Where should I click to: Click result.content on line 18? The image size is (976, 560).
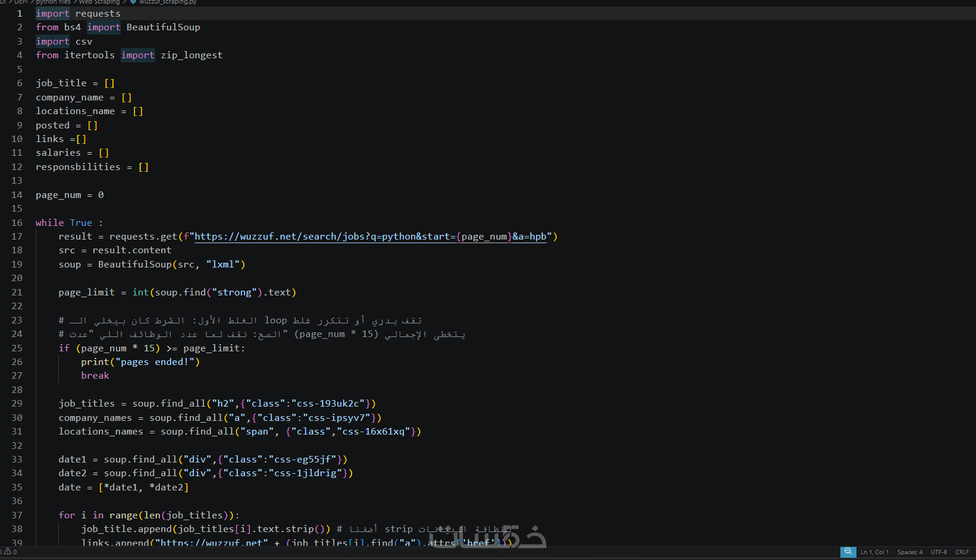point(132,250)
